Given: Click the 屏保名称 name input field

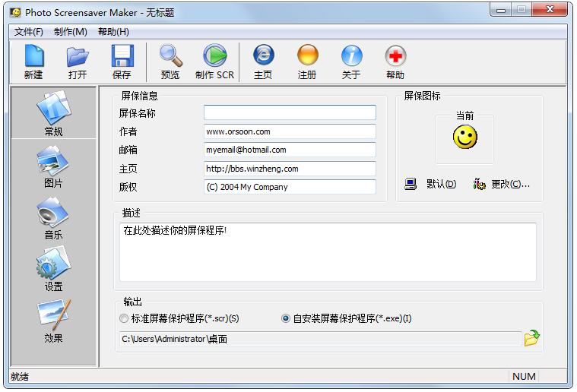Looking at the screenshot, I should pyautogui.click(x=290, y=113).
